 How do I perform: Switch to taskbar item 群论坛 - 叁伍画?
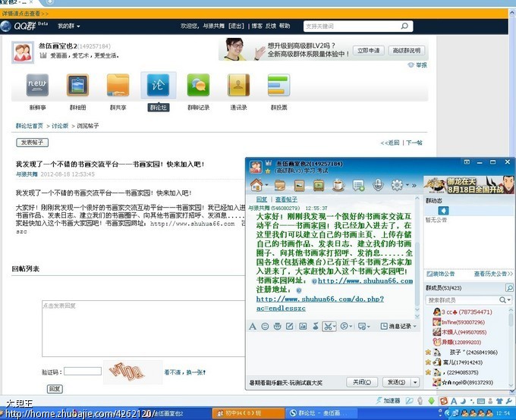tap(320, 412)
